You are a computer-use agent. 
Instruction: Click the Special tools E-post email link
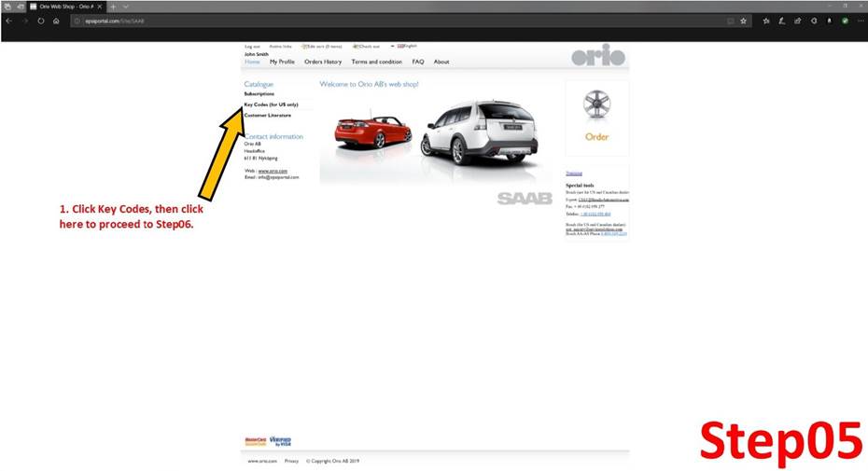tap(603, 200)
